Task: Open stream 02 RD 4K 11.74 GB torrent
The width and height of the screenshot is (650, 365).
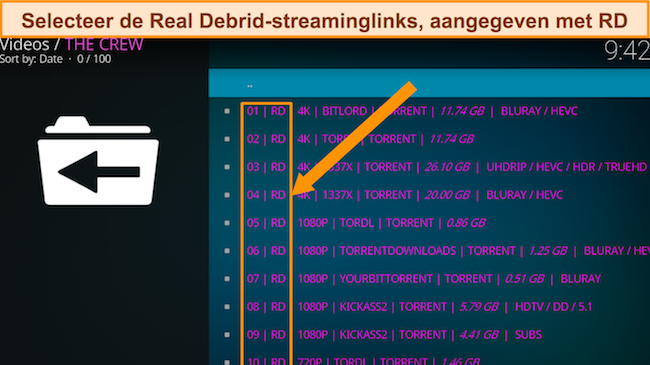Action: pos(429,139)
